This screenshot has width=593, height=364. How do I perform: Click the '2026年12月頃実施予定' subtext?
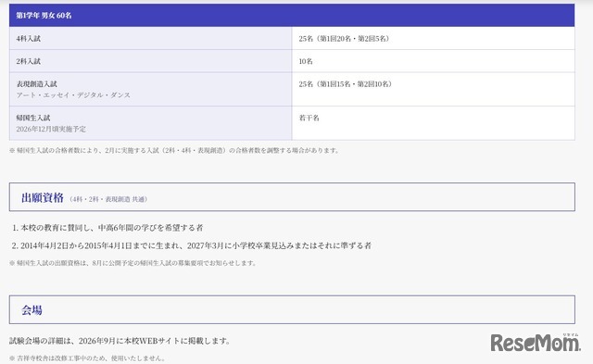[x=51, y=130]
